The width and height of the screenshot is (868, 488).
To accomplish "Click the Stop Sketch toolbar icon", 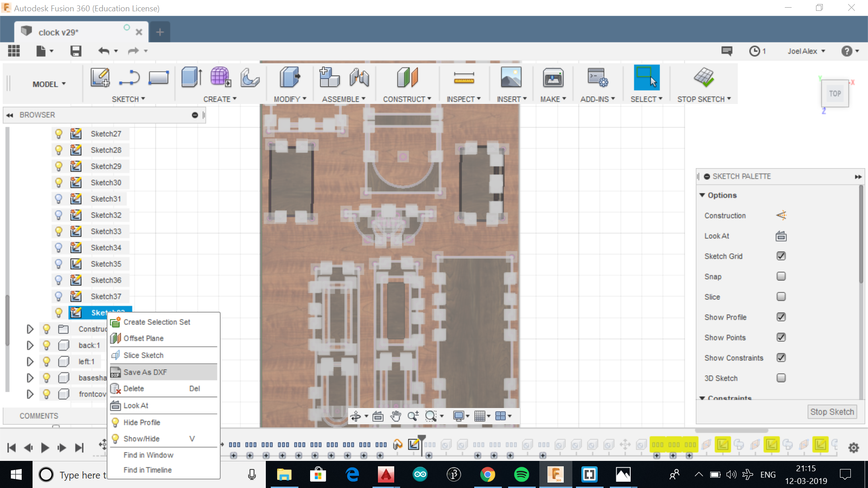I will 703,78.
